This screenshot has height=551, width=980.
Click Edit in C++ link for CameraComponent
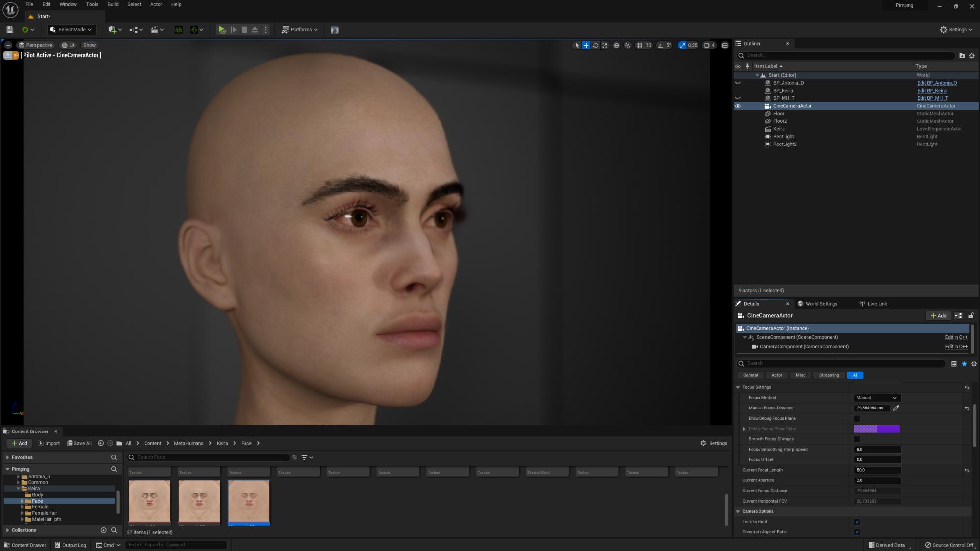point(956,347)
